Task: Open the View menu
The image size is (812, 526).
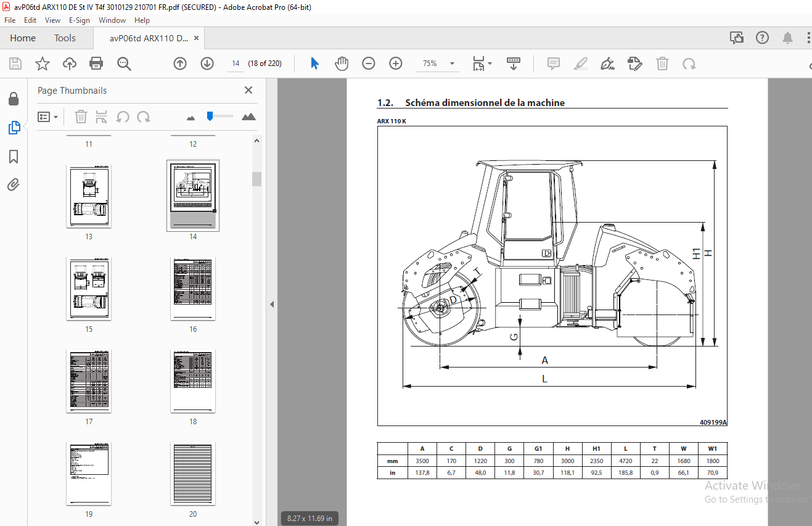Action: point(53,20)
